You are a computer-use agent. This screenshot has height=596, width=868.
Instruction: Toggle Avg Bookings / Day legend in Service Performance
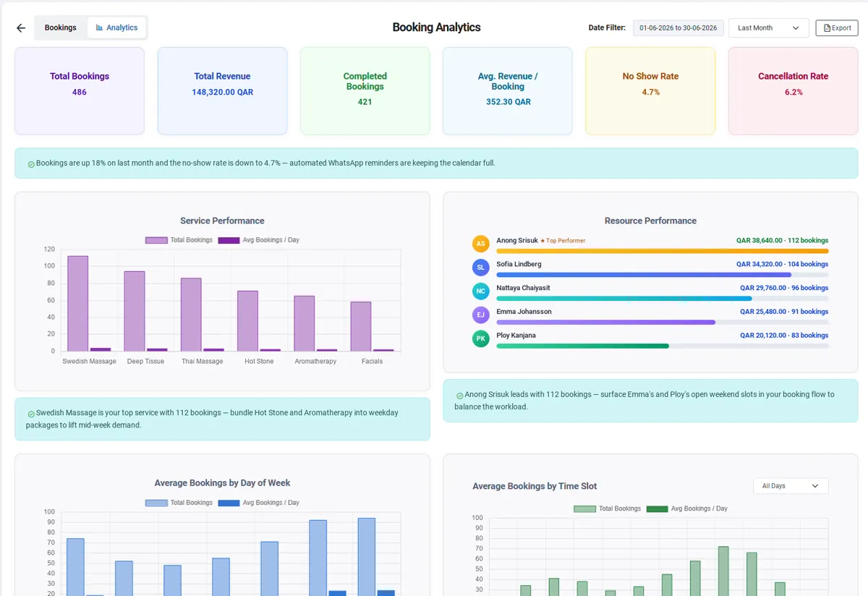pyautogui.click(x=258, y=240)
